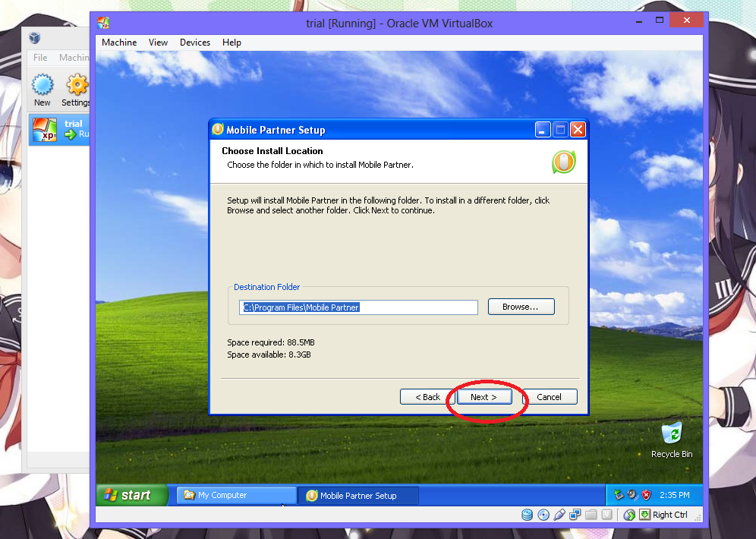The image size is (756, 539).
Task: Open Settings gear in VirtualBox Manager
Action: (76, 90)
